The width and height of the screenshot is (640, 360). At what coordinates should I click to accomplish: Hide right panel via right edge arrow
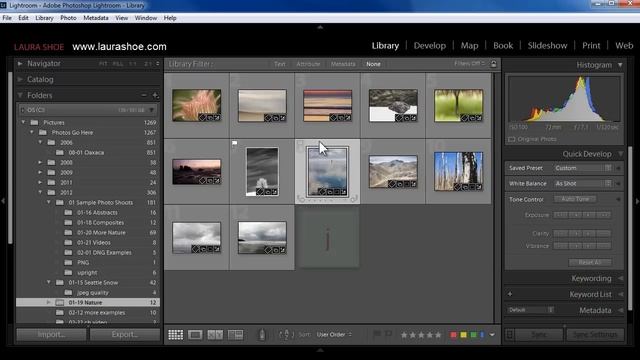click(637, 201)
